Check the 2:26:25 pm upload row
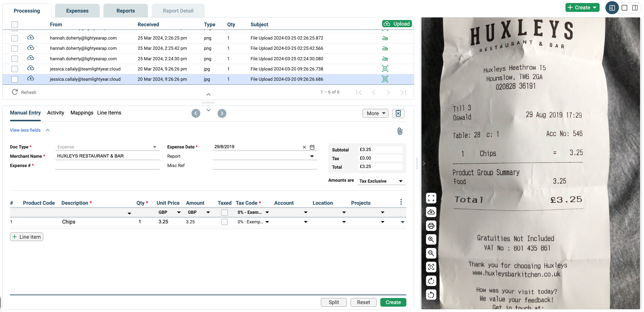644x312 pixels. [15, 38]
